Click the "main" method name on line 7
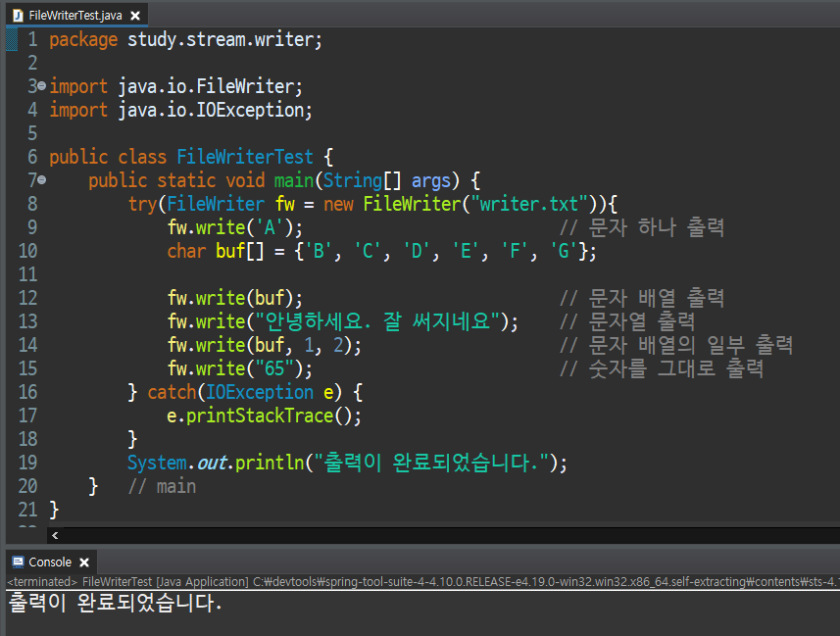 [x=294, y=180]
